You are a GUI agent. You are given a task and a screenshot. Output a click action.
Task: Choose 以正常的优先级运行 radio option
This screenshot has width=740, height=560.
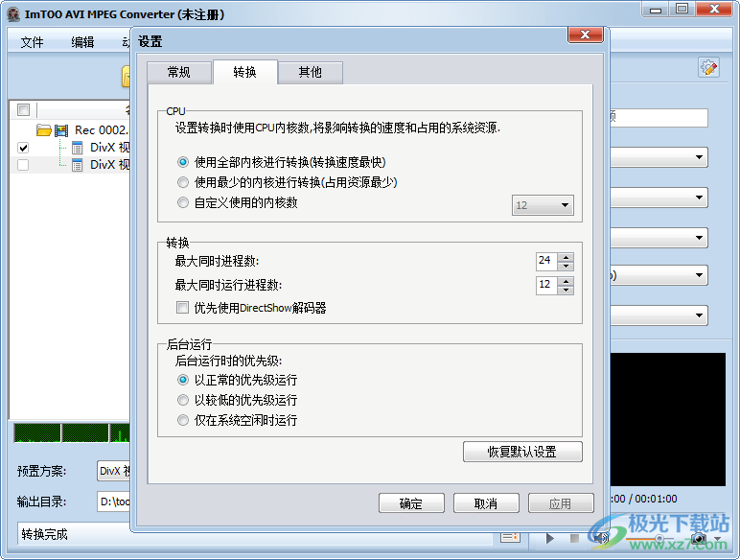coord(183,380)
